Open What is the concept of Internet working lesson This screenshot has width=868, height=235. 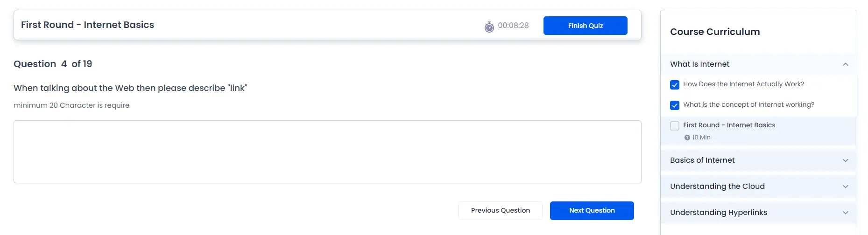point(748,104)
